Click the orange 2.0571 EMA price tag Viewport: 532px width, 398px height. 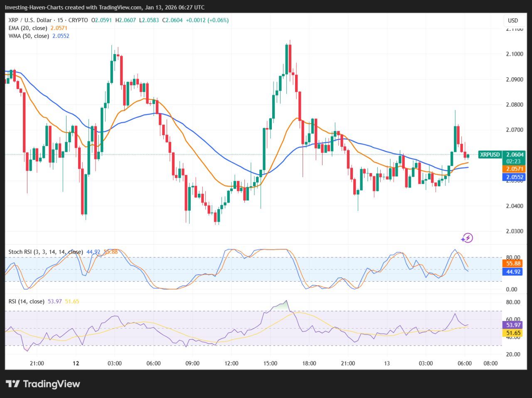(x=514, y=169)
